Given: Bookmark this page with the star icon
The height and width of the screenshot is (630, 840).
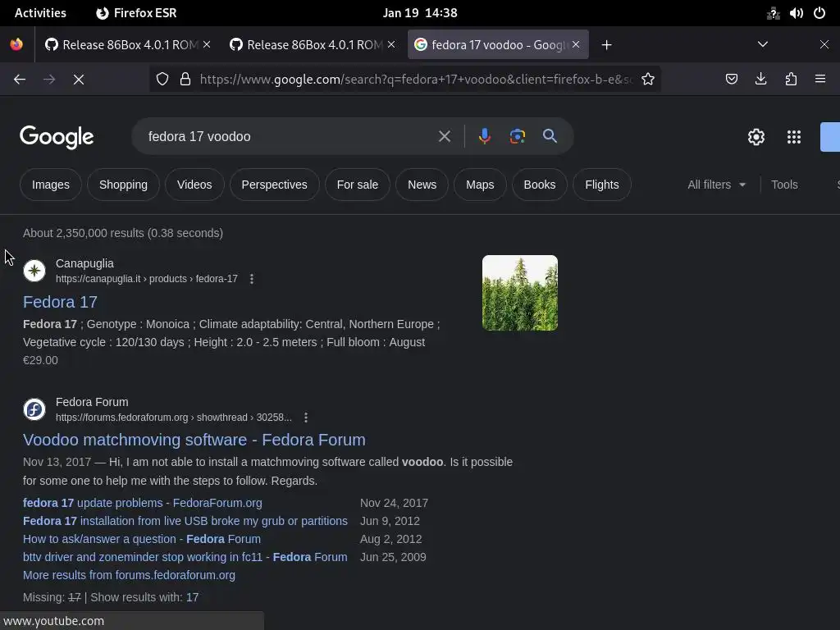Looking at the screenshot, I should click(x=648, y=80).
